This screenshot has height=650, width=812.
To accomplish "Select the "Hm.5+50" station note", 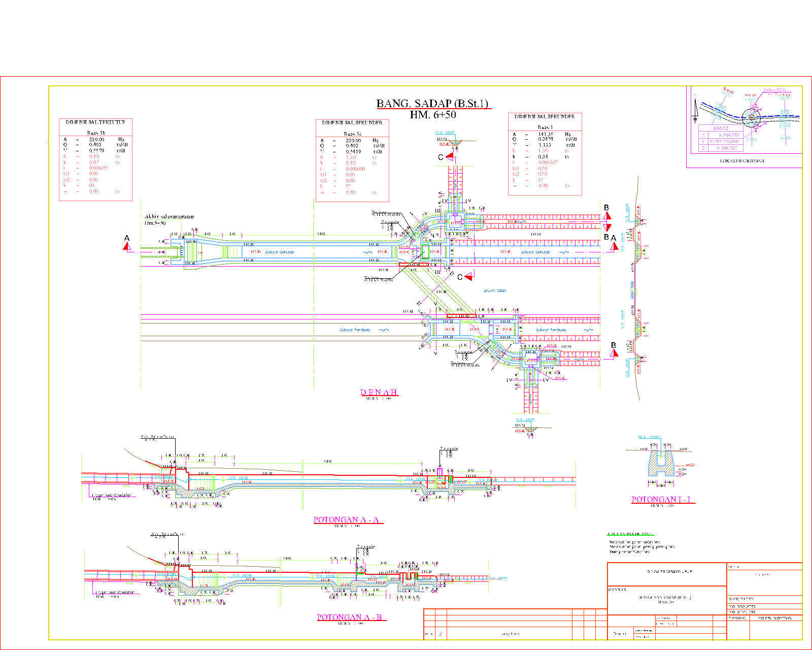I will click(x=155, y=223).
